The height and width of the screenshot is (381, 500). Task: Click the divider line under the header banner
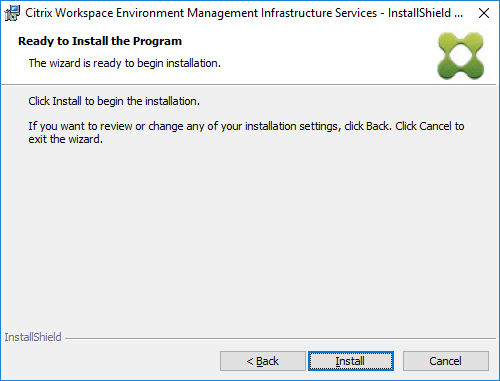coord(248,85)
